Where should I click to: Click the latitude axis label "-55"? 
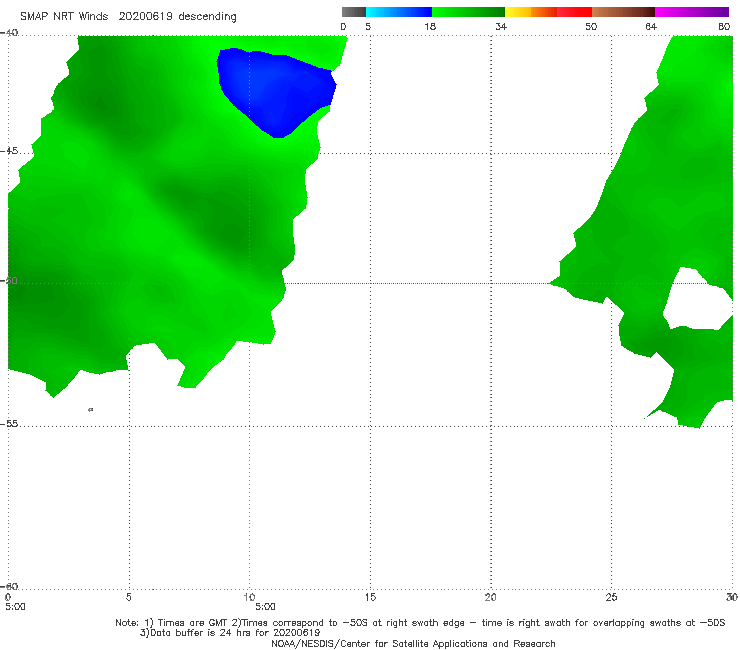[x=9, y=423]
